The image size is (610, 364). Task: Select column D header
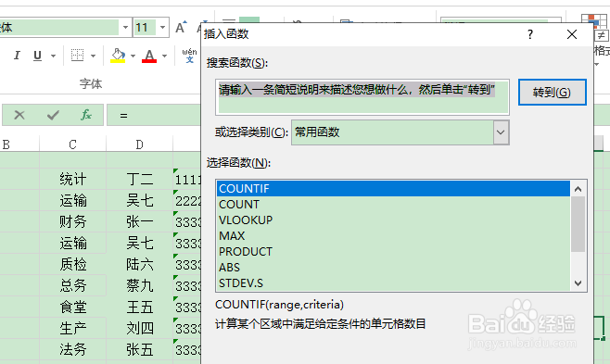point(139,144)
